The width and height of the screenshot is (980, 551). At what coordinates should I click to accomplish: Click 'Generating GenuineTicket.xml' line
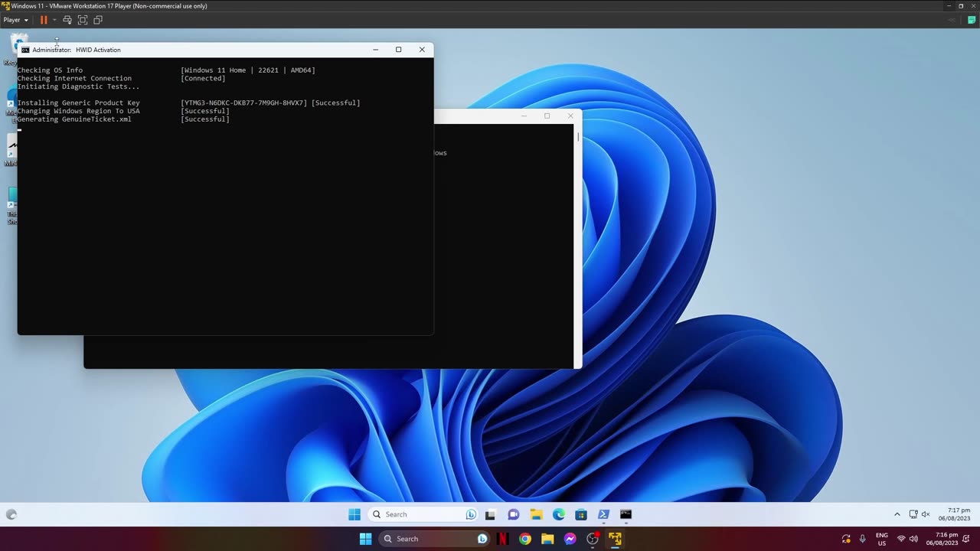pos(74,119)
